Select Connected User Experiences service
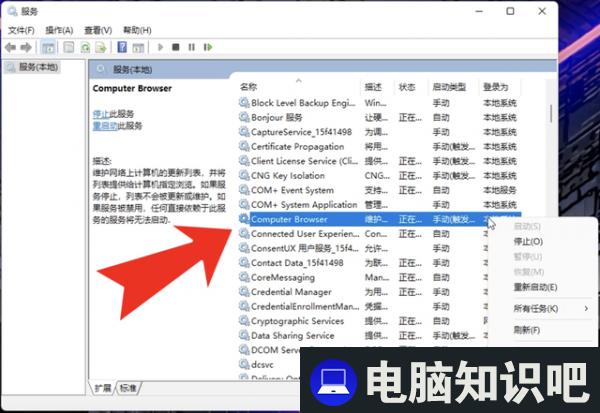Image resolution: width=600 pixels, height=413 pixels. [x=363, y=234]
